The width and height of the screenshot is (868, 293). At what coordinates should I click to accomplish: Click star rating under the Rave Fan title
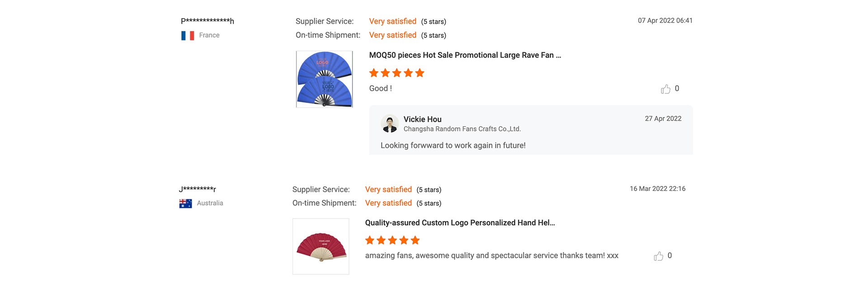coord(396,73)
